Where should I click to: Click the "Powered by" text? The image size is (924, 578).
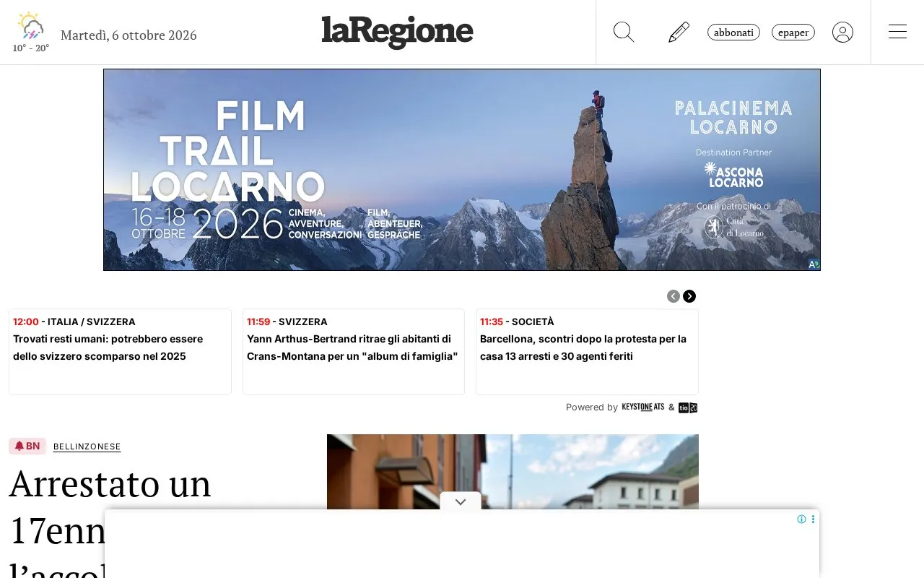pyautogui.click(x=592, y=407)
